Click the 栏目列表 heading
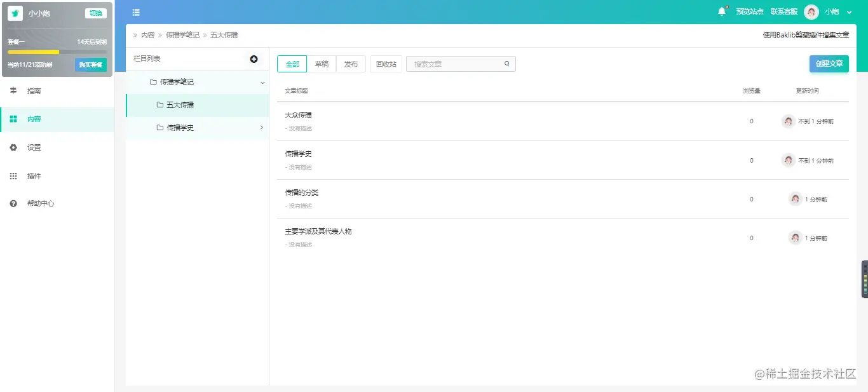The height and width of the screenshot is (392, 868). (x=147, y=58)
